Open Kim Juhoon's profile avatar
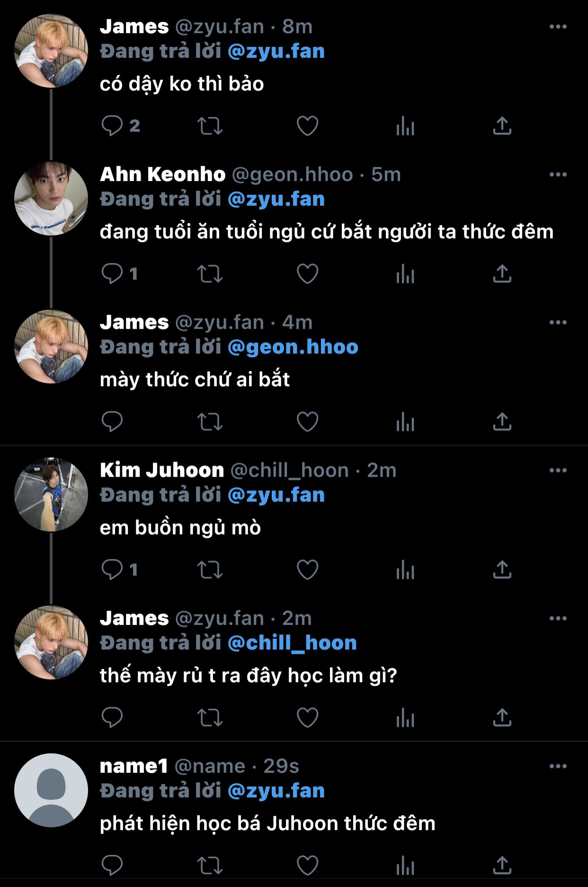This screenshot has width=588, height=887. (51, 494)
